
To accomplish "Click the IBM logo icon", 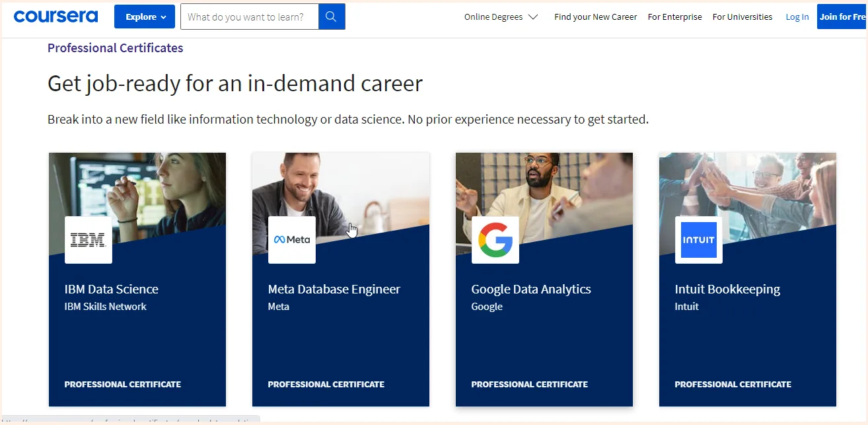I will (x=89, y=240).
